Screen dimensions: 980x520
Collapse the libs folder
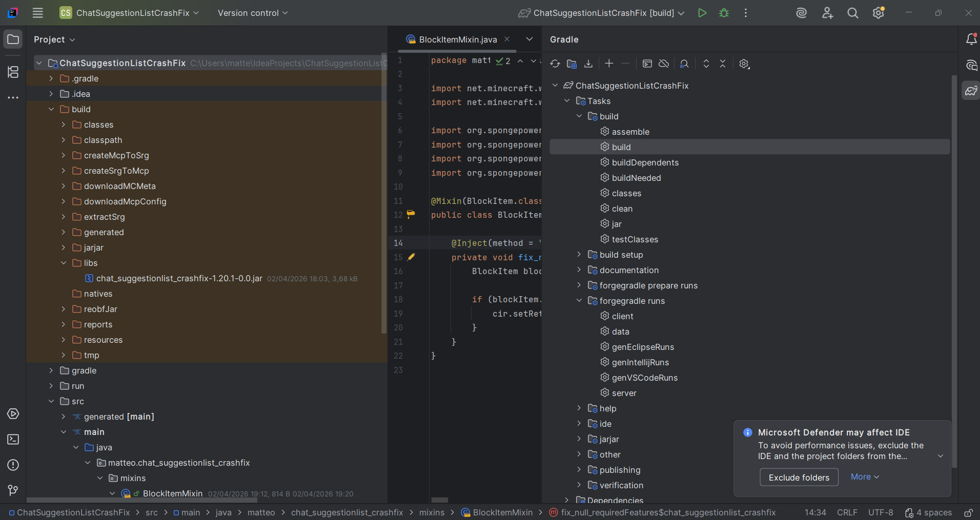click(x=64, y=263)
